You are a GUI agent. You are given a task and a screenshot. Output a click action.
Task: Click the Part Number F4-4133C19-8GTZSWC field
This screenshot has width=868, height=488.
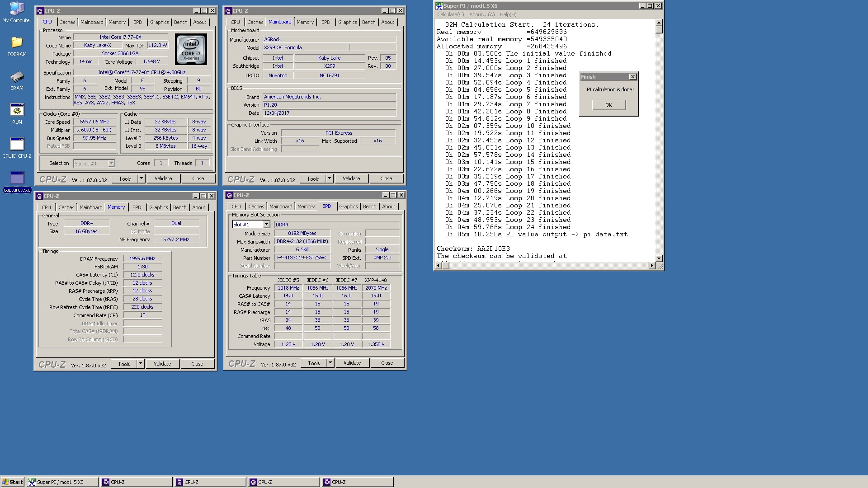(x=302, y=258)
